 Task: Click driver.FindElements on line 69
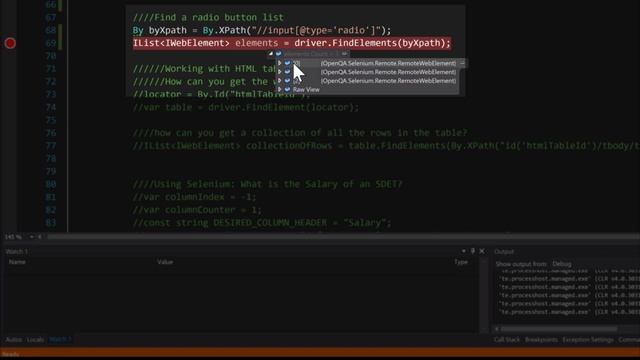tap(346, 43)
